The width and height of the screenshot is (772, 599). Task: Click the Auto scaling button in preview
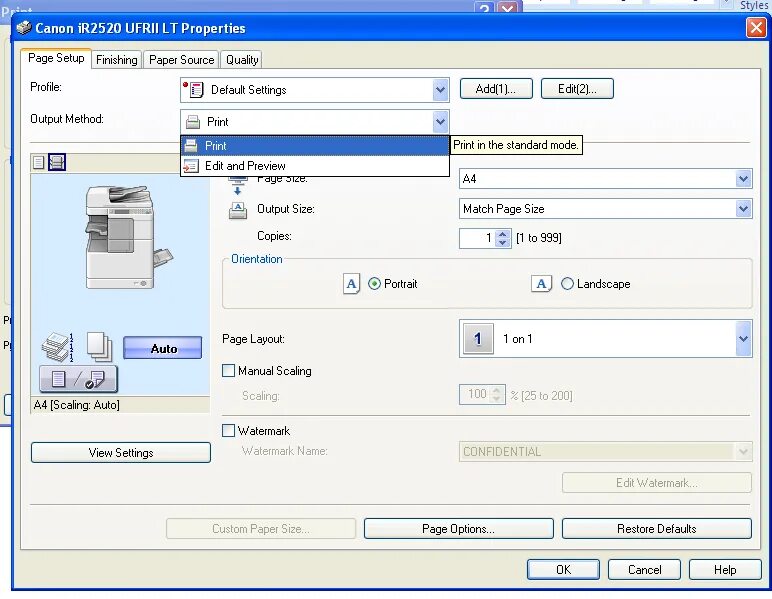[x=162, y=348]
